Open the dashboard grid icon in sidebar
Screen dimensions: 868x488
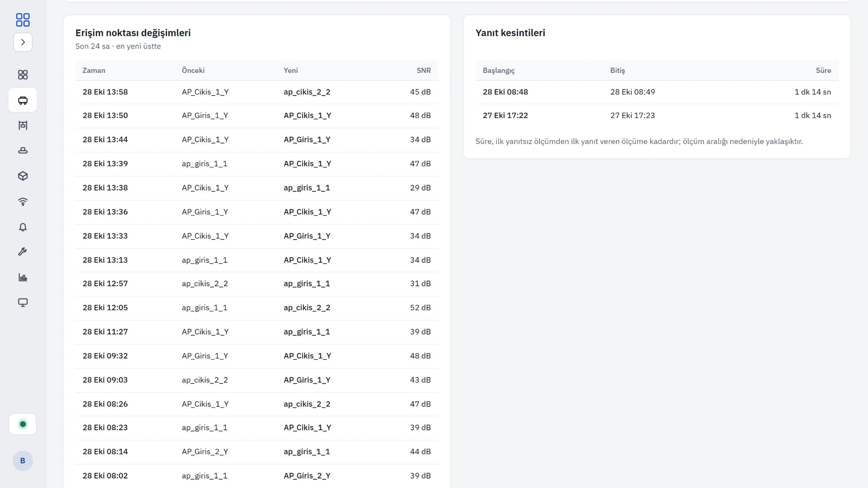pyautogui.click(x=23, y=75)
